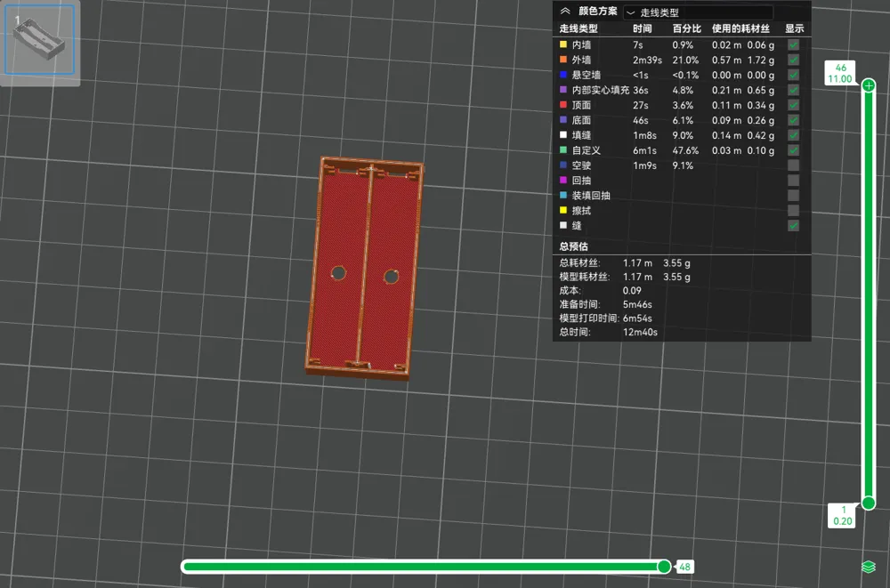Toggle visibility of 外墙 outer wall
890x588 pixels.
tap(794, 60)
